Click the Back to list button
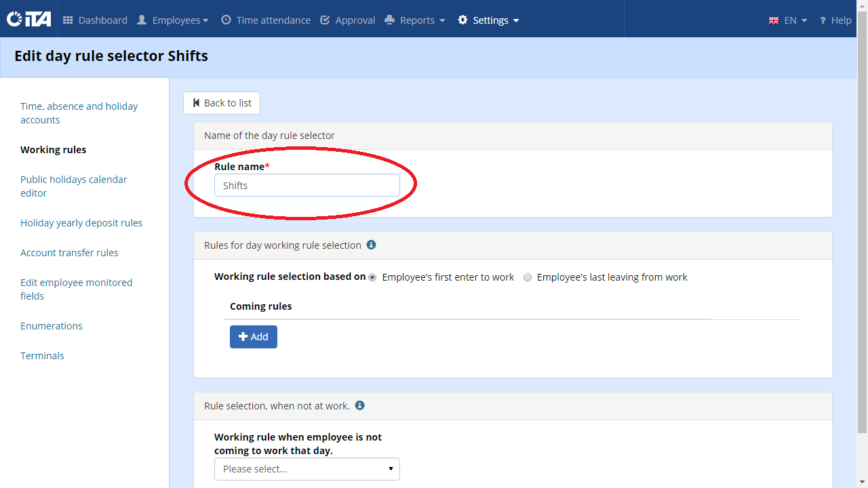The image size is (868, 488). coord(222,103)
